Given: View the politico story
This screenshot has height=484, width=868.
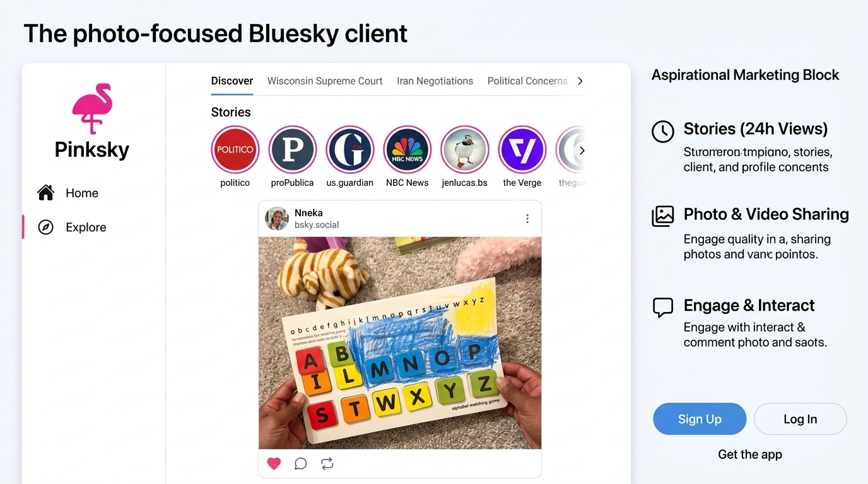Looking at the screenshot, I should pyautogui.click(x=235, y=150).
